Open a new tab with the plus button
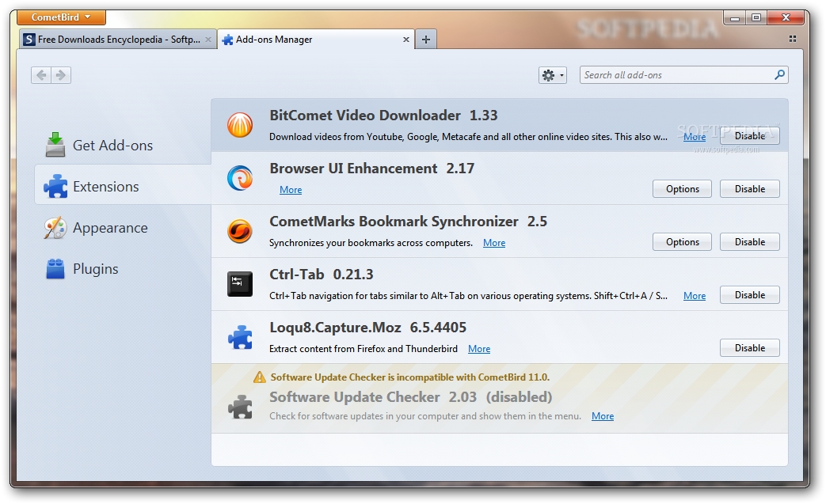 pos(425,40)
